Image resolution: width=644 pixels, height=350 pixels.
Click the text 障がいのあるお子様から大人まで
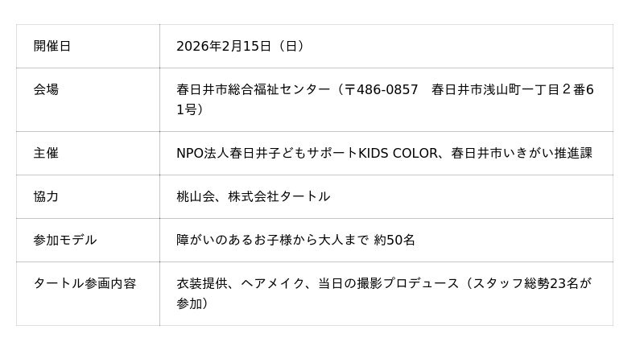(272, 240)
